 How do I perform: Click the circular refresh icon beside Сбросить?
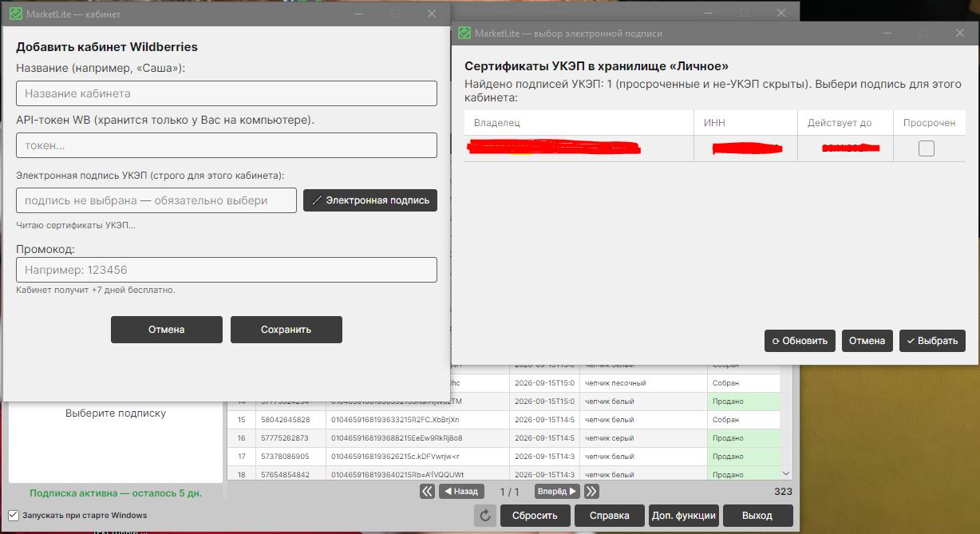point(485,516)
